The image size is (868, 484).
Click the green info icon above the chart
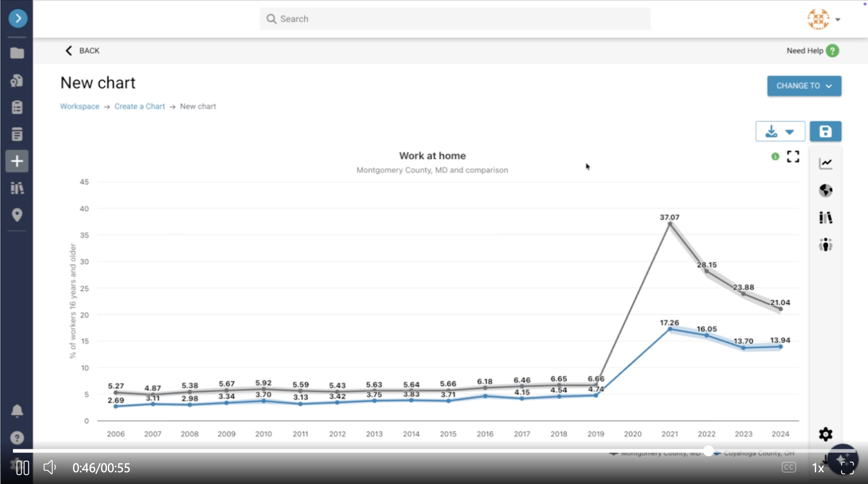point(775,157)
